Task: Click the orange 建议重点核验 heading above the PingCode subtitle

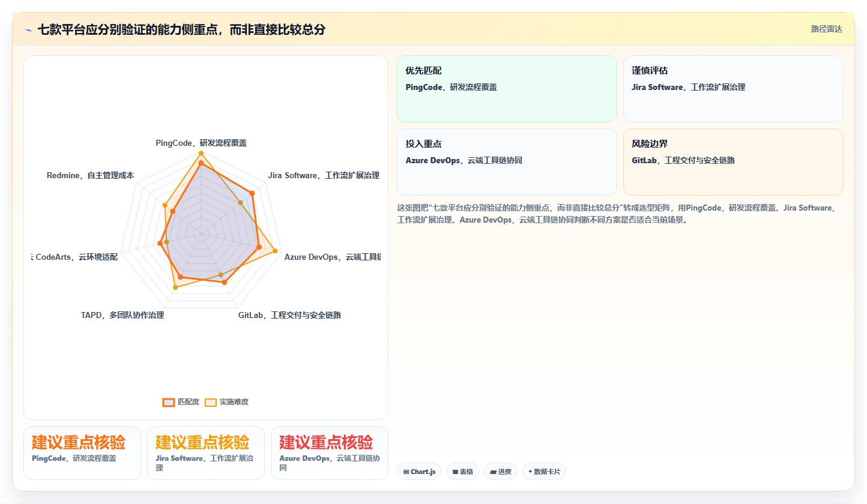Action: click(79, 443)
